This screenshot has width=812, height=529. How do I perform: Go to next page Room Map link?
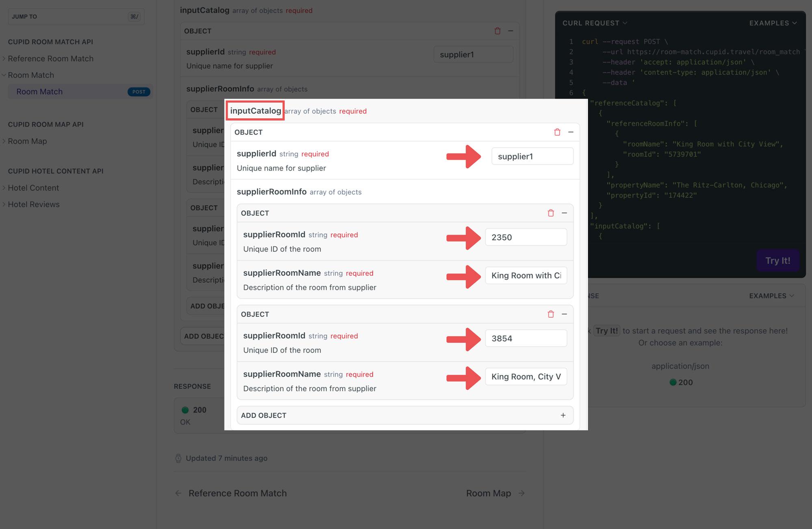click(x=495, y=493)
